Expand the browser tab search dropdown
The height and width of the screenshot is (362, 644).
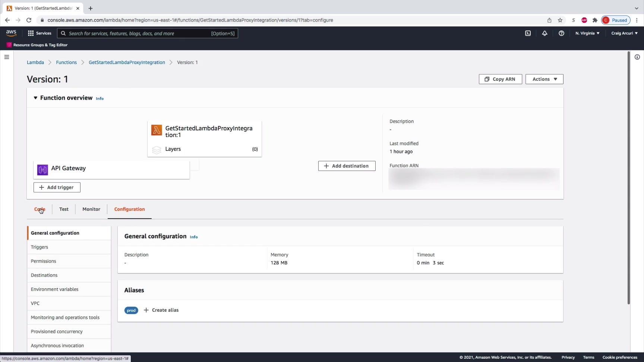637,8
